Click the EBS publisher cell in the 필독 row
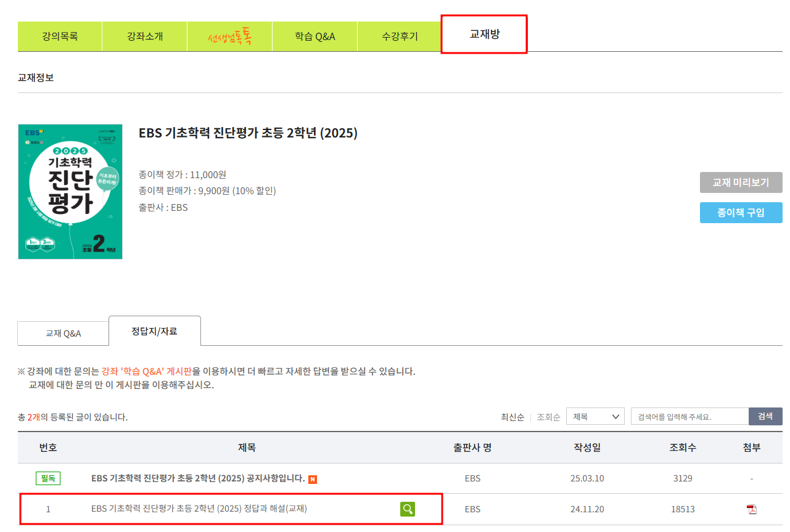 [472, 478]
